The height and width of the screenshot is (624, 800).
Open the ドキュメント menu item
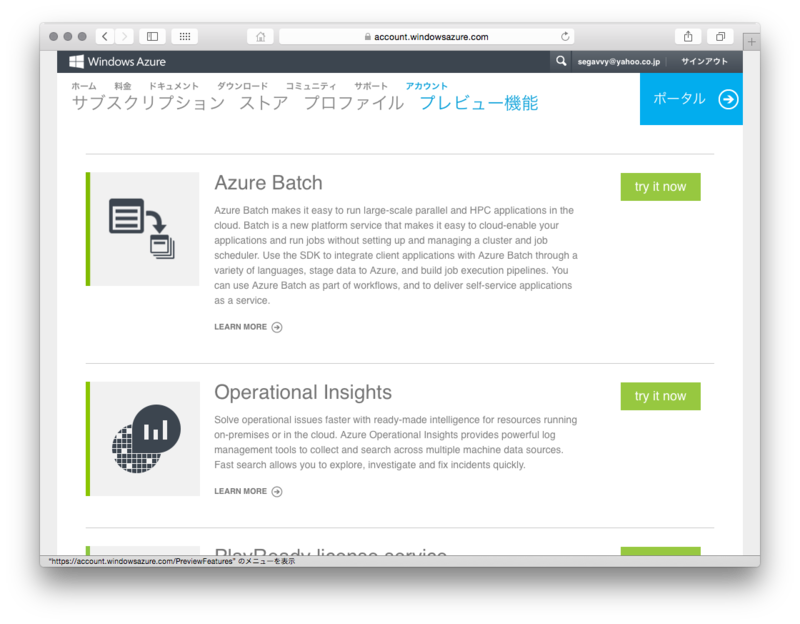[x=173, y=86]
